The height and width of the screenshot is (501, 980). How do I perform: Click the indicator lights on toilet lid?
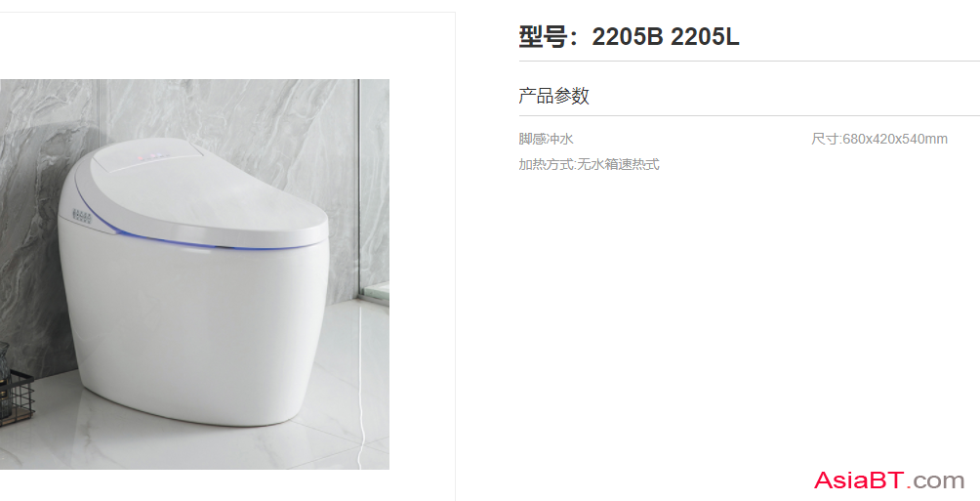[x=152, y=154]
